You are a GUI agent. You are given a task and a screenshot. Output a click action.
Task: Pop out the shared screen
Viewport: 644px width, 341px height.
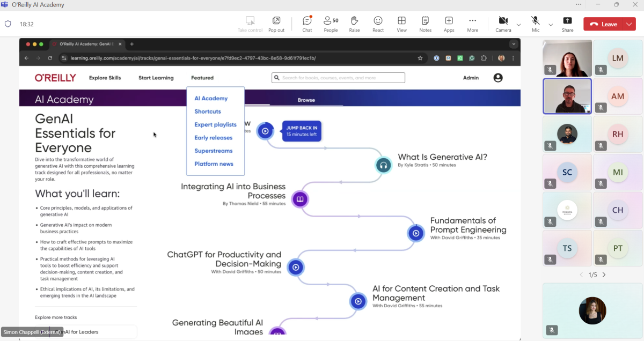click(276, 24)
